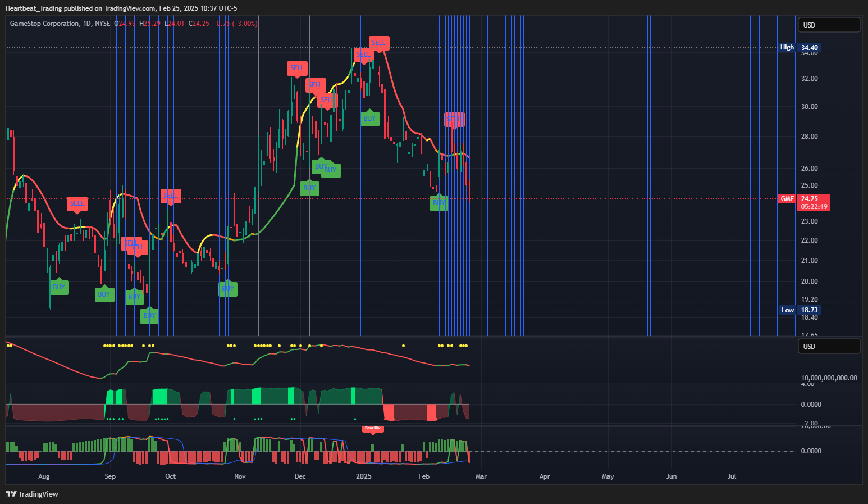Click the May label on time axis
This screenshot has height=504, width=868.
[x=608, y=476]
